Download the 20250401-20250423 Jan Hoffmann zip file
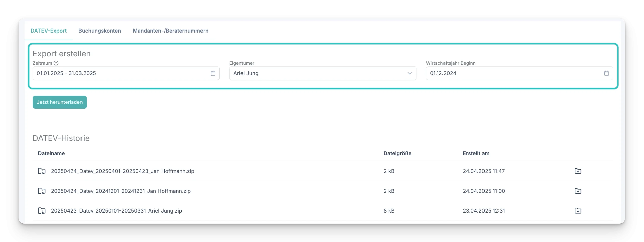This screenshot has width=644, height=242. coord(578,171)
